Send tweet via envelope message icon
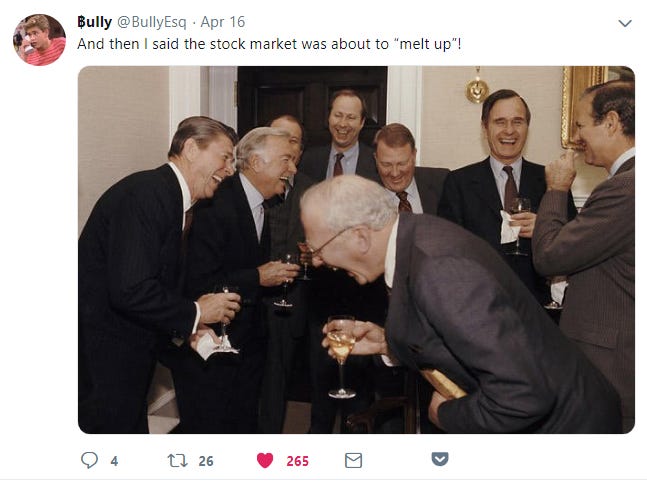 353,460
